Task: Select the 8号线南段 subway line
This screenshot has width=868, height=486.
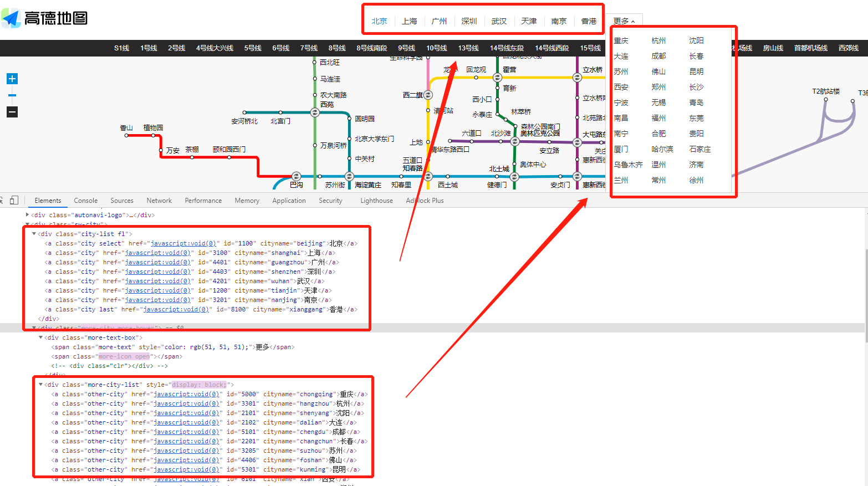Action: [371, 48]
